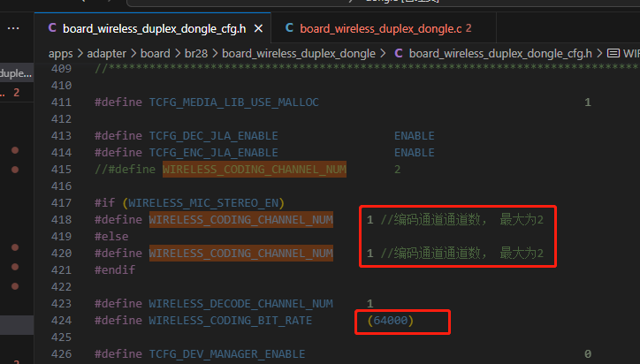This screenshot has height=364, width=640.
Task: Switch to board_wireless_duplex_dongle_cfg.h tab
Action: pos(153,28)
